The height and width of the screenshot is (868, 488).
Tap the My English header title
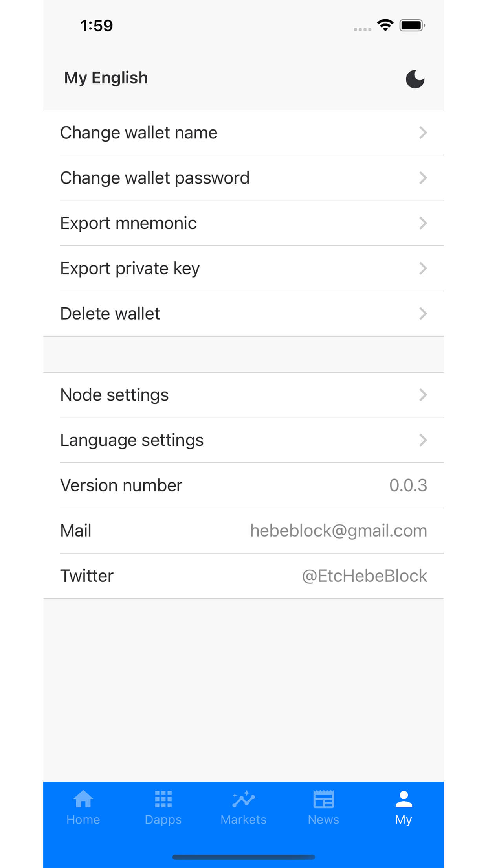[x=106, y=78]
